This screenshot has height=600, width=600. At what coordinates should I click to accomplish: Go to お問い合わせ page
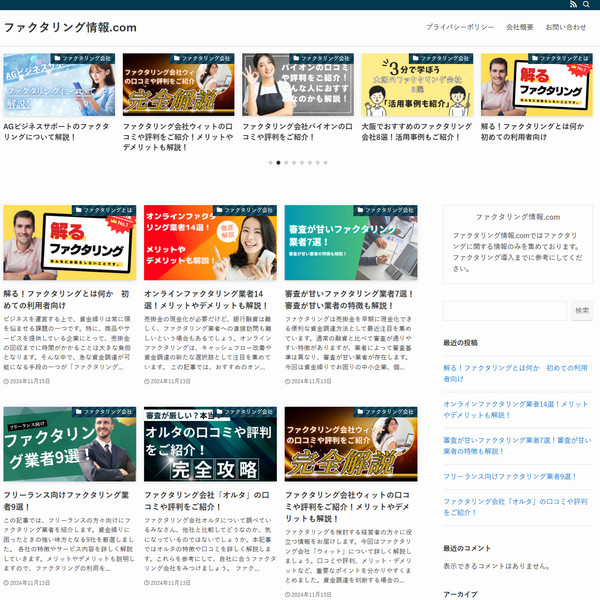coord(566,27)
